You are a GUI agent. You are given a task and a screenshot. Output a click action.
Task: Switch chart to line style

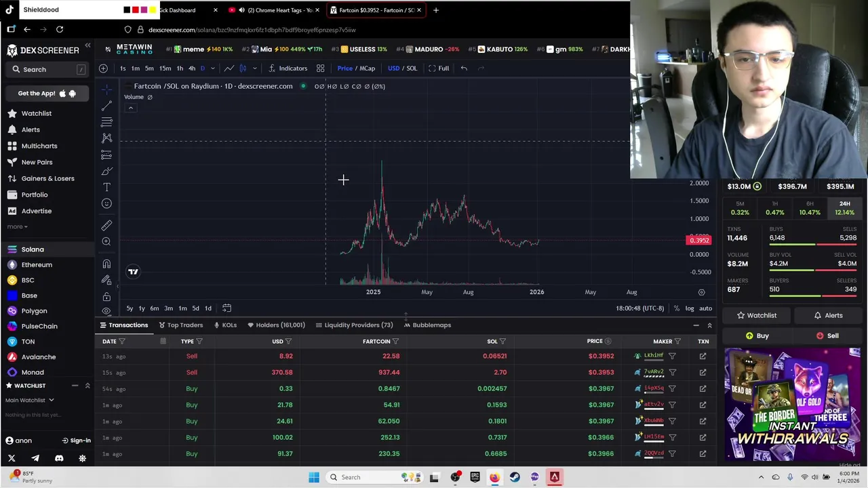pos(229,68)
